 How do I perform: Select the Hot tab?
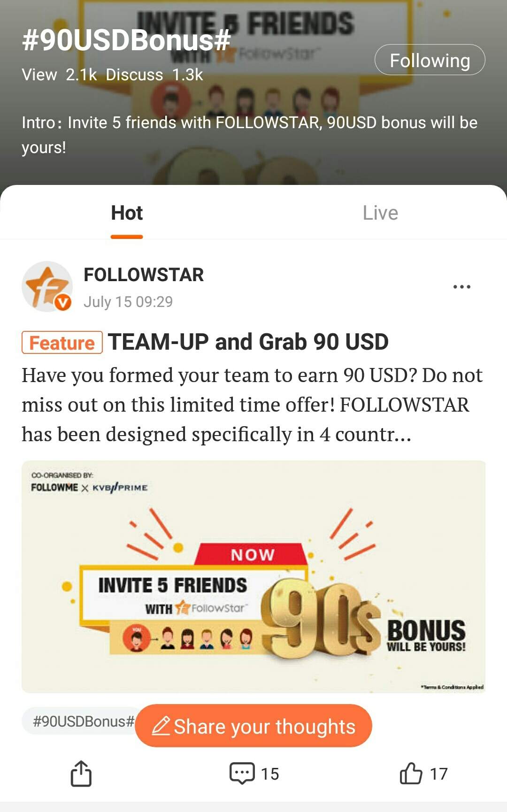click(x=127, y=213)
